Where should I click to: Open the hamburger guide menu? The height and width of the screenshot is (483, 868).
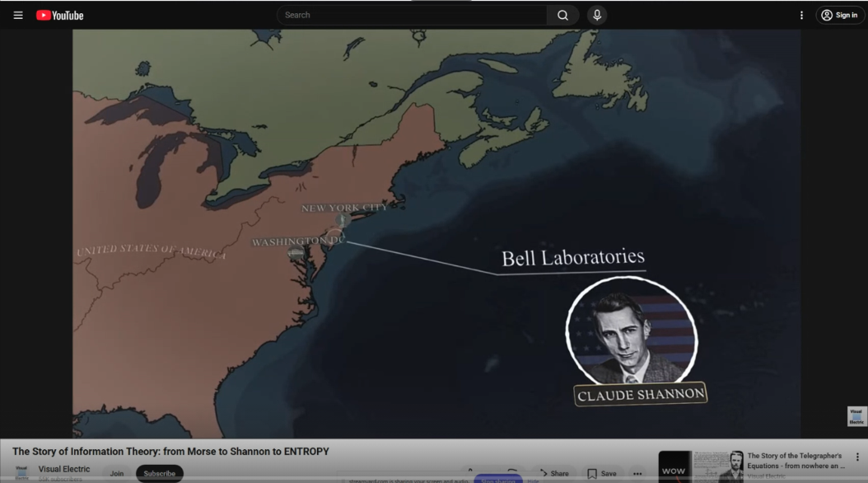click(x=18, y=15)
